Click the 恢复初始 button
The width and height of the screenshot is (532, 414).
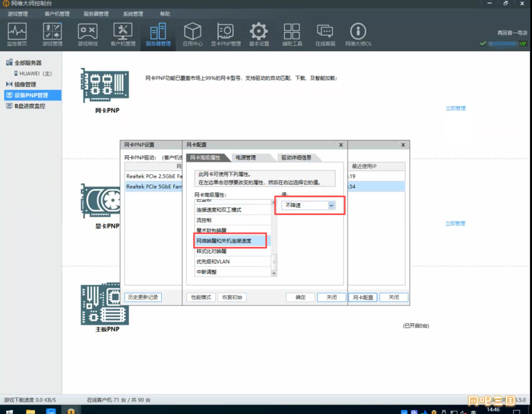232,298
